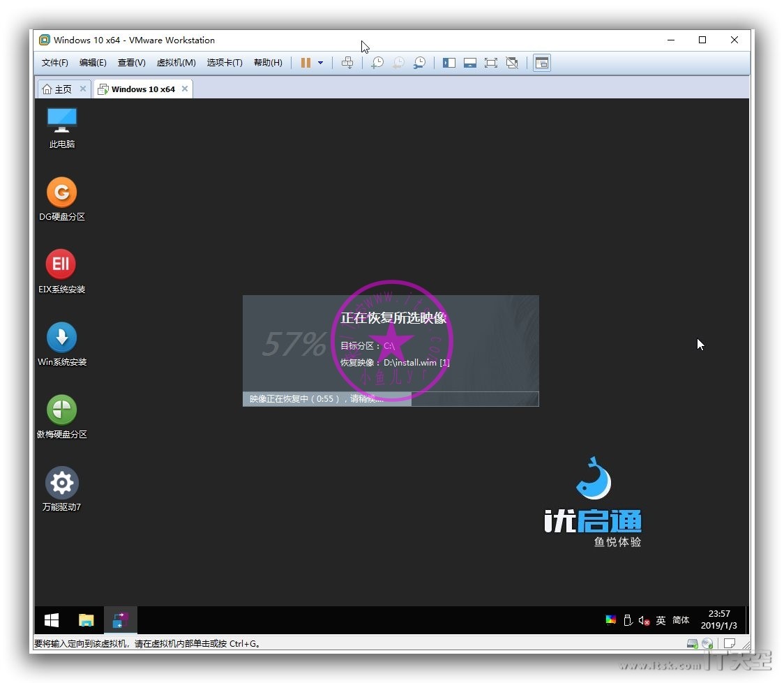The height and width of the screenshot is (683, 784).
Task: Maximize the VMware Workstation window
Action: click(702, 40)
